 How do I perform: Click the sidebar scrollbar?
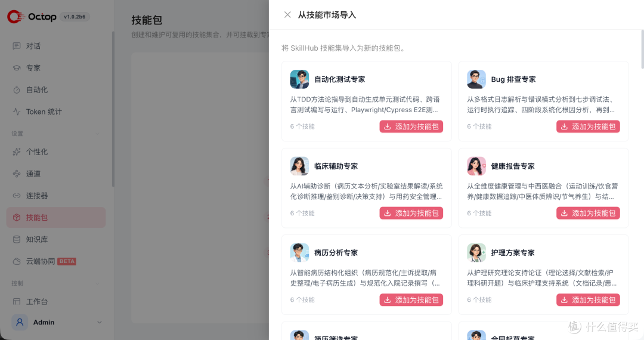(x=113, y=109)
